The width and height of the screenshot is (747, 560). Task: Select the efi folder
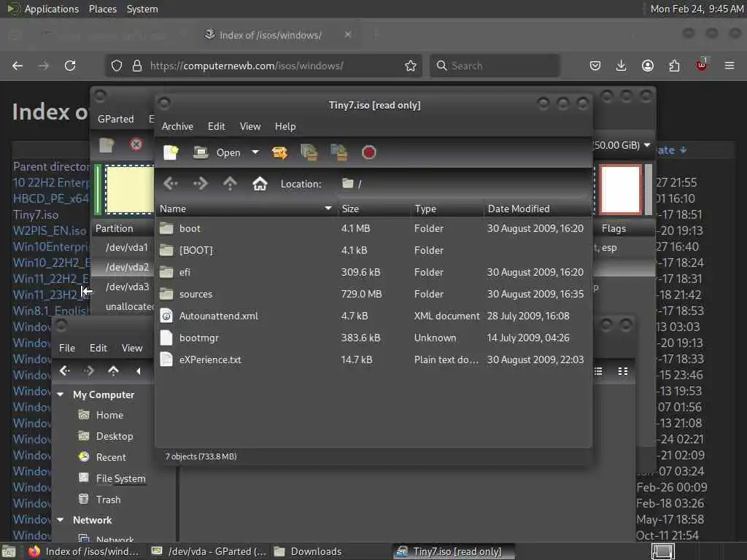pos(373,273)
